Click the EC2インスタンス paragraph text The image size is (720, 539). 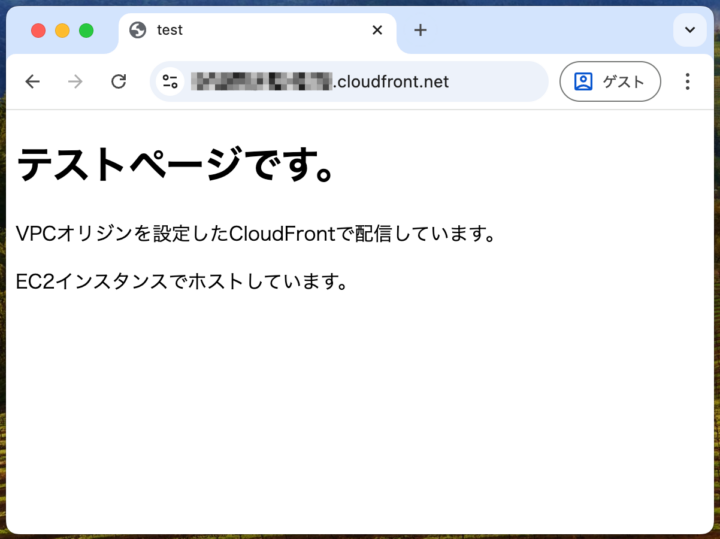(182, 281)
